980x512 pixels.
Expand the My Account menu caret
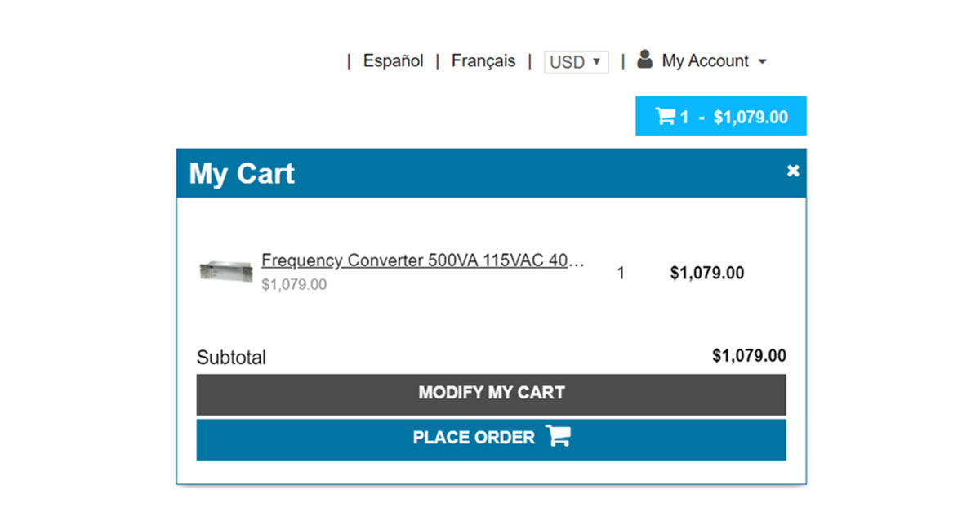(x=762, y=62)
